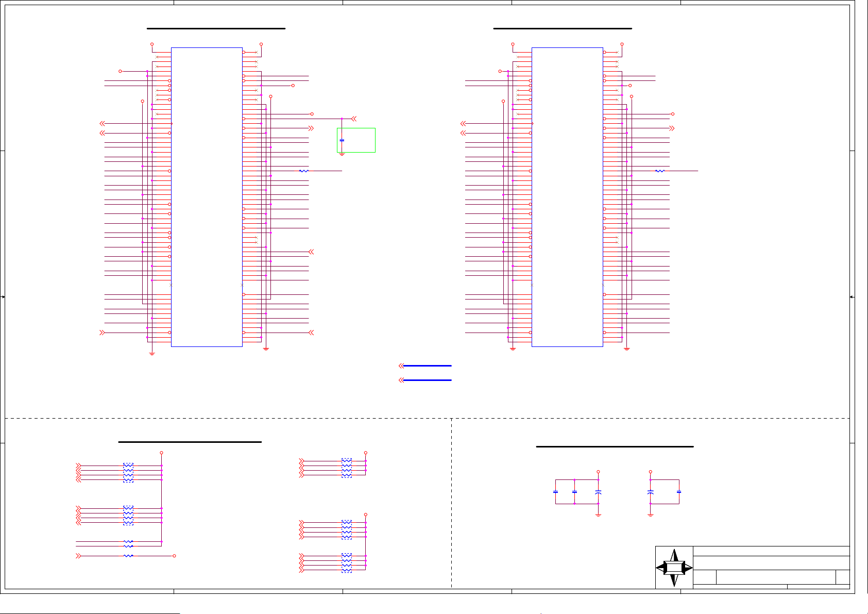Click the green-outlined box beside left IC
The image size is (868, 614).
[x=356, y=140]
